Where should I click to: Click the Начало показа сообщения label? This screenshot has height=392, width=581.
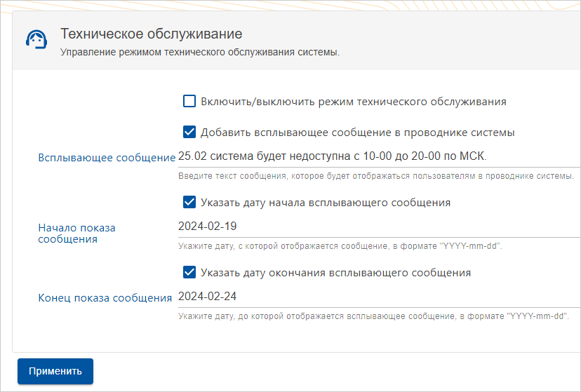coord(76,234)
